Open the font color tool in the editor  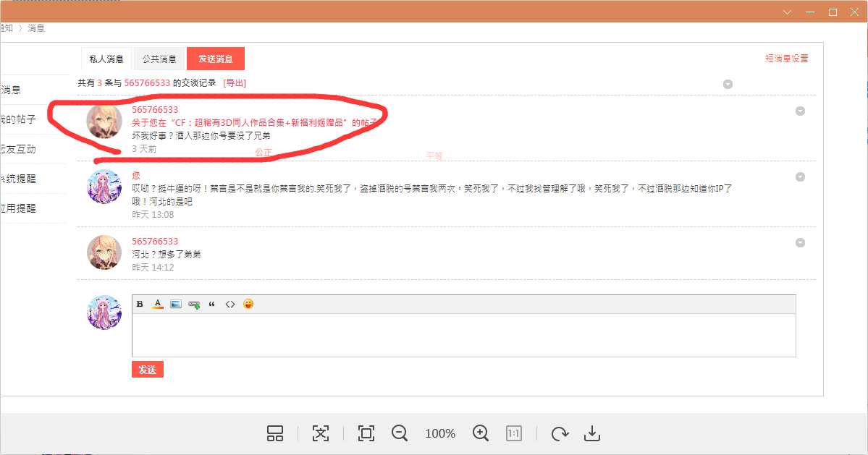[158, 304]
